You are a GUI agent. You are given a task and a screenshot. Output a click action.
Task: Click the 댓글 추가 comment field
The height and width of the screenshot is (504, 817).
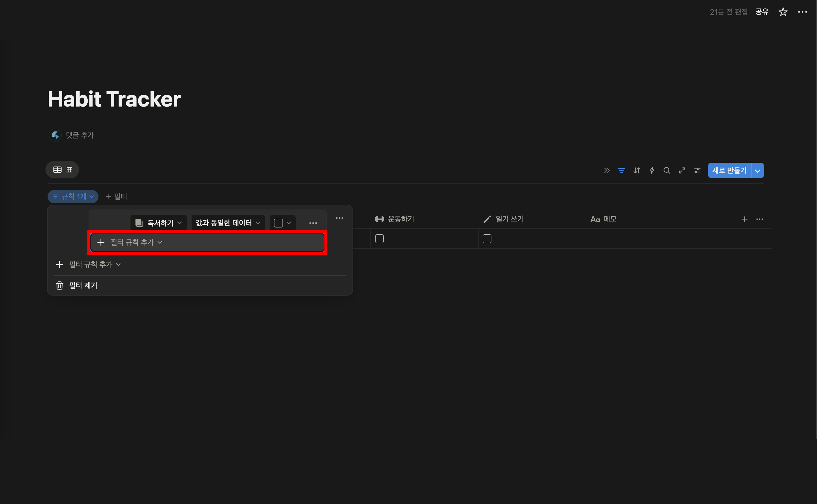(x=80, y=135)
